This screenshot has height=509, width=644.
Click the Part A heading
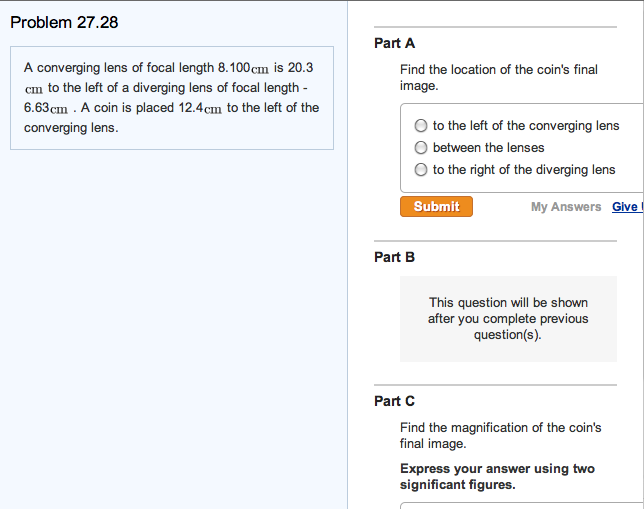click(394, 43)
